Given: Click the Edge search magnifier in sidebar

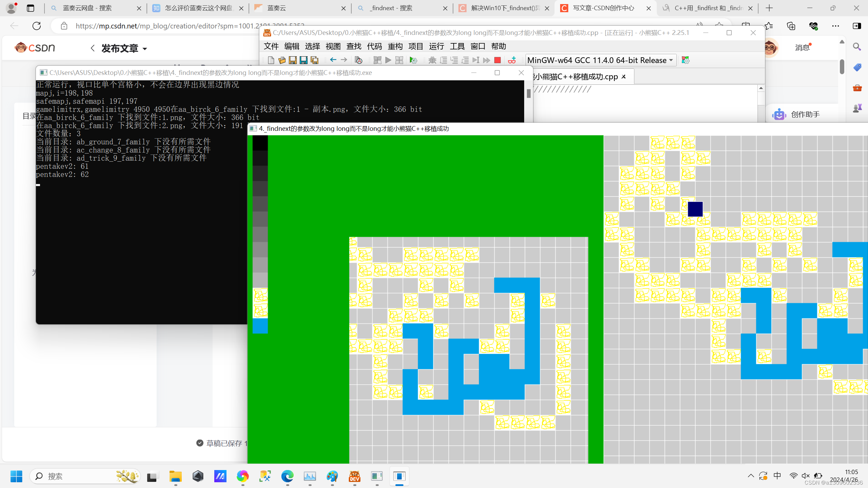Looking at the screenshot, I should (857, 47).
